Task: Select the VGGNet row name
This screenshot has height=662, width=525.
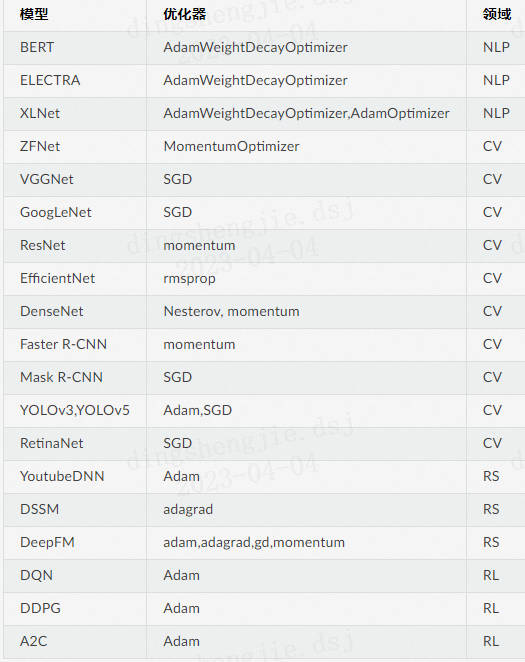Action: (46, 179)
